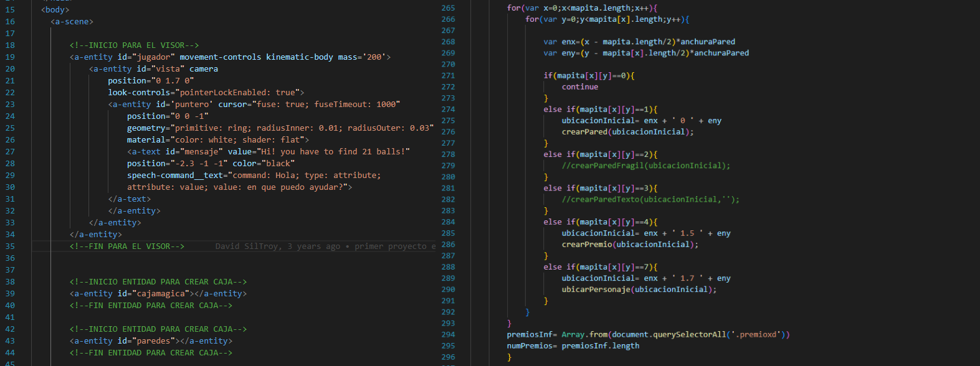Click the a-entity line with id "jugador"
The width and height of the screenshot is (980, 366).
click(x=231, y=57)
